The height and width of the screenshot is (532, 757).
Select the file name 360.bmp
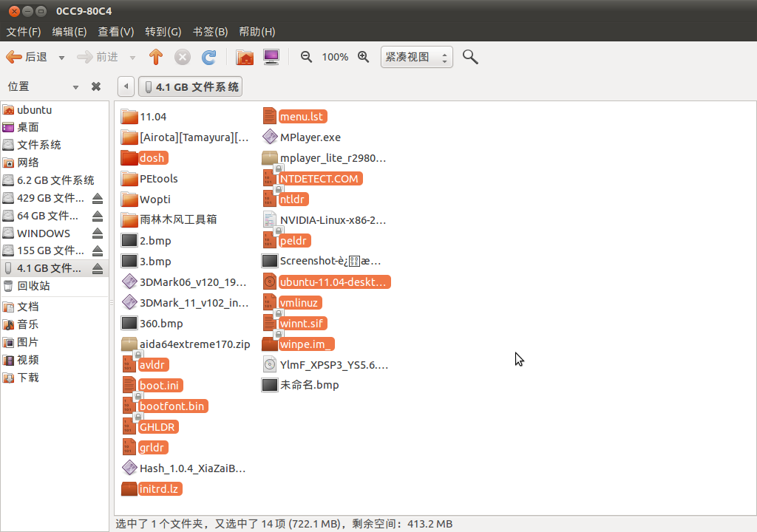pyautogui.click(x=161, y=324)
